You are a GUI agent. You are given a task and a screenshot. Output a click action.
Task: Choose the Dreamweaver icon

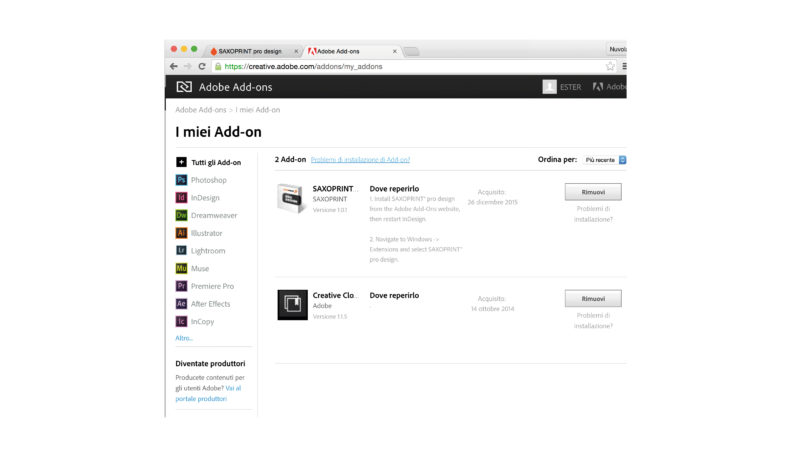point(181,215)
